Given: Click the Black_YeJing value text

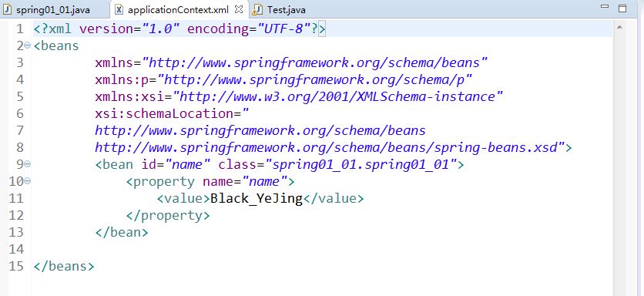Looking at the screenshot, I should (257, 199).
